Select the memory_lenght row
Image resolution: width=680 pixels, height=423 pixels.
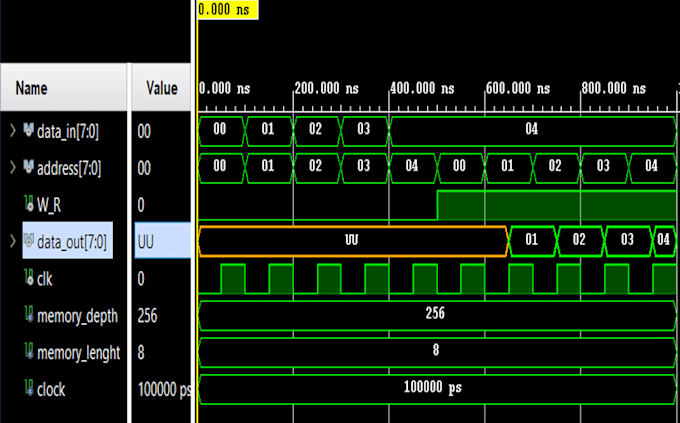coord(78,353)
